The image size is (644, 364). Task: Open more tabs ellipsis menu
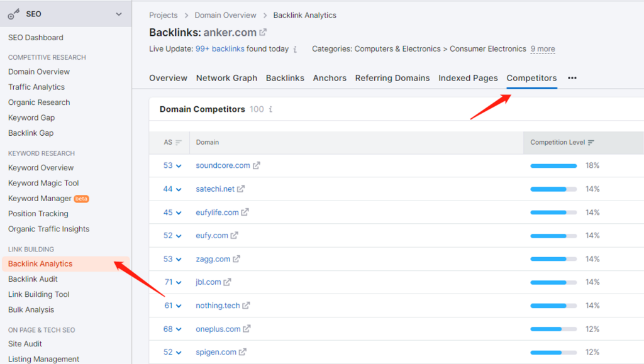click(572, 78)
